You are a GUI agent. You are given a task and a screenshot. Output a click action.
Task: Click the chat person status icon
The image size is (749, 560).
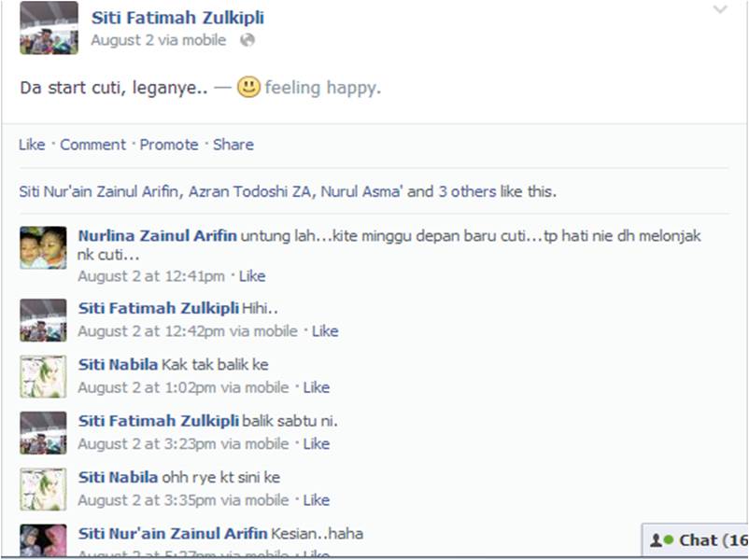[x=657, y=540]
